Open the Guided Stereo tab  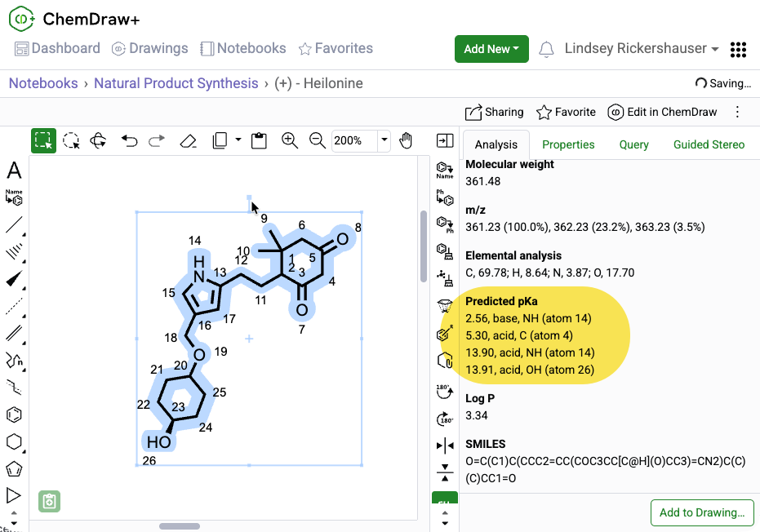[709, 144]
